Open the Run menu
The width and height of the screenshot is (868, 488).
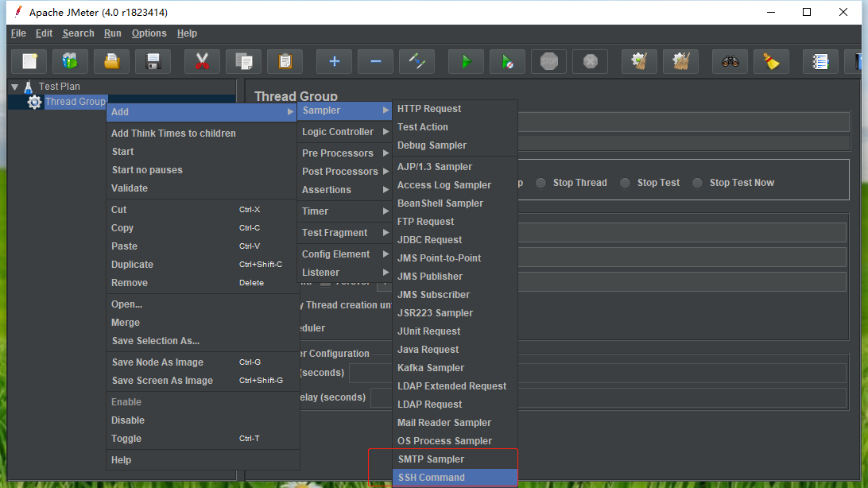point(112,33)
